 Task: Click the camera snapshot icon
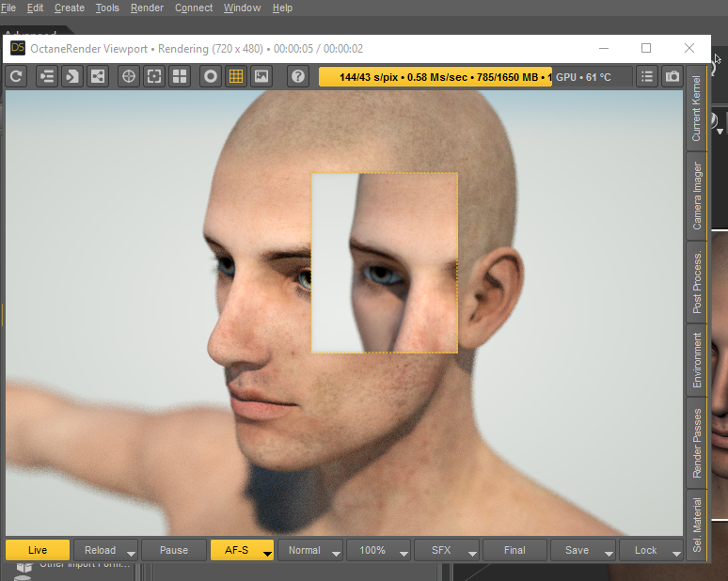673,77
